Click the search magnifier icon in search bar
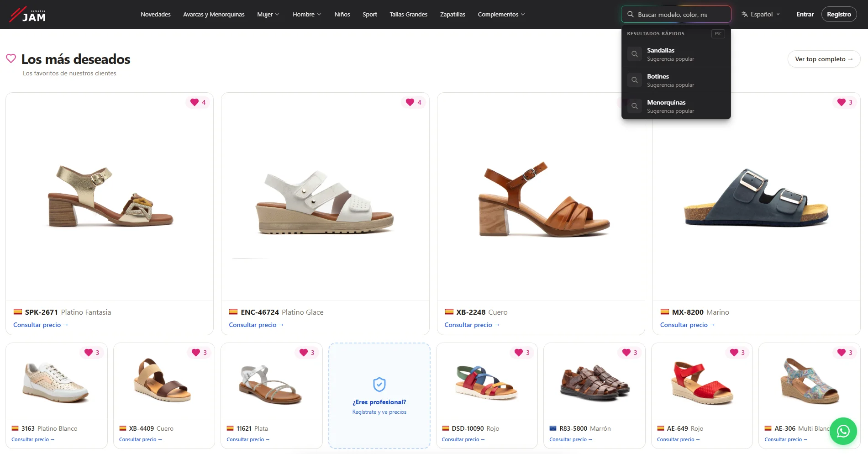The width and height of the screenshot is (868, 454). click(x=630, y=14)
